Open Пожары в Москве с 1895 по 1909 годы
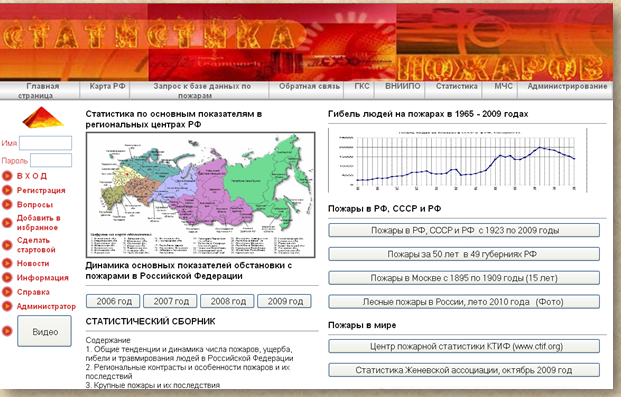Screen dimensions: 621x397 (464, 278)
